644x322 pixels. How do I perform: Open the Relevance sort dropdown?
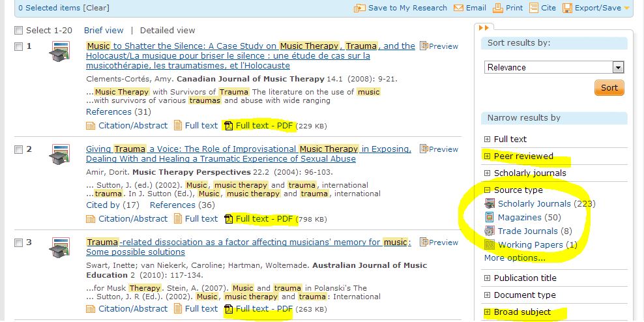[554, 67]
